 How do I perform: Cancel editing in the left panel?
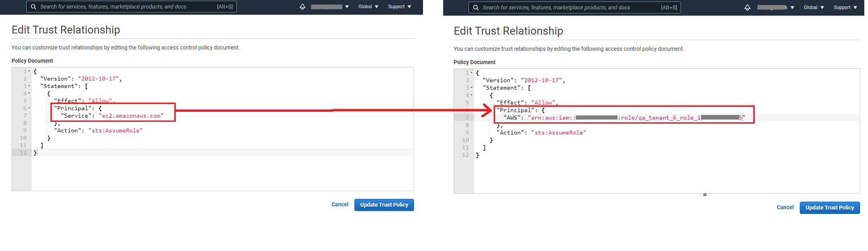coord(340,205)
